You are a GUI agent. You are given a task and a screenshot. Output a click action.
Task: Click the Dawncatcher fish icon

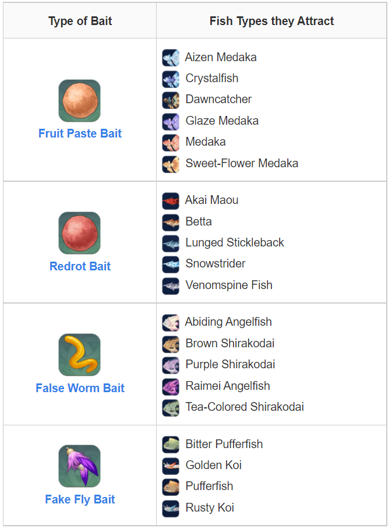pyautogui.click(x=171, y=100)
